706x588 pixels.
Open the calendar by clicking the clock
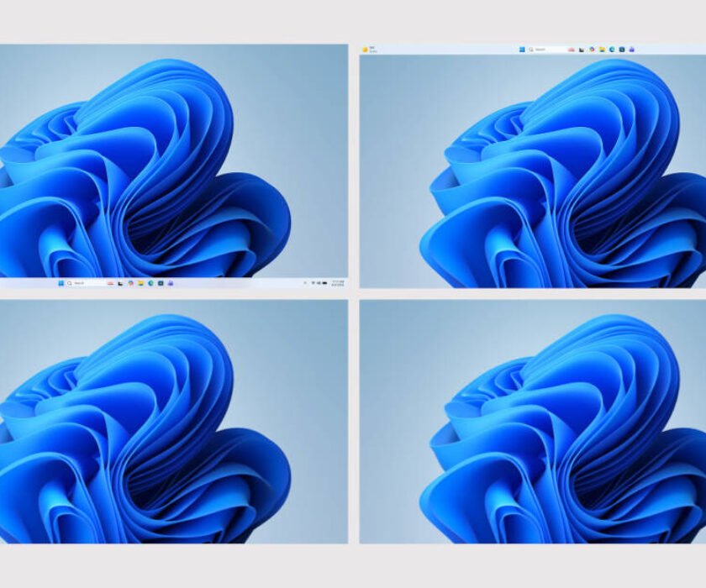point(339,282)
